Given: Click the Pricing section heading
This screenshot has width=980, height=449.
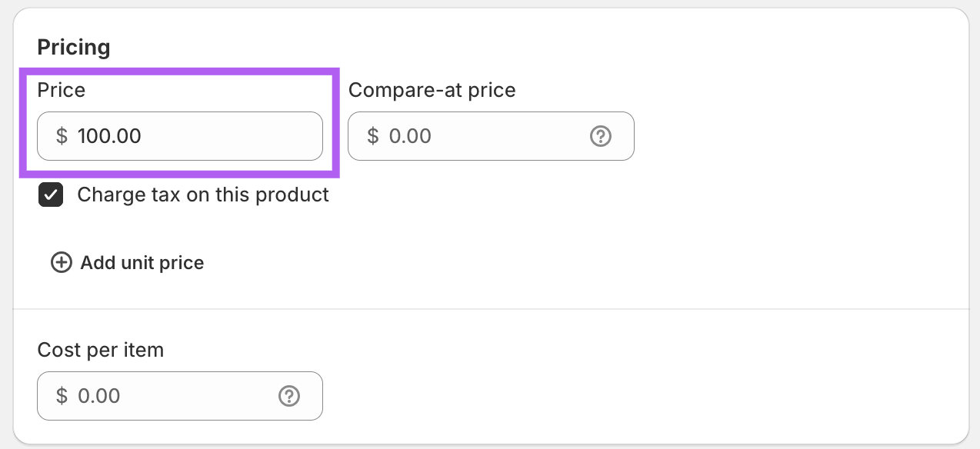Looking at the screenshot, I should coord(74,48).
